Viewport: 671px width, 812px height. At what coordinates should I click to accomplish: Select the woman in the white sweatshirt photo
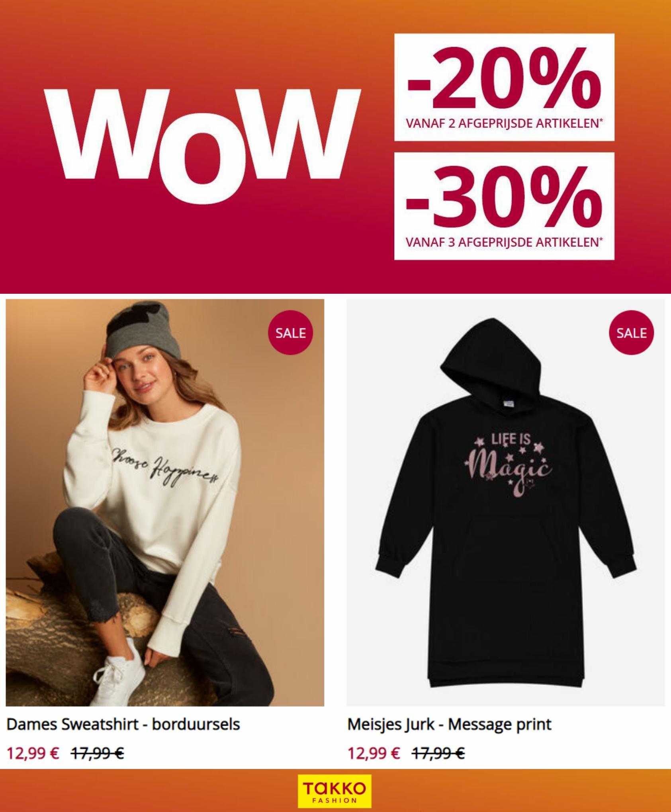click(x=165, y=503)
